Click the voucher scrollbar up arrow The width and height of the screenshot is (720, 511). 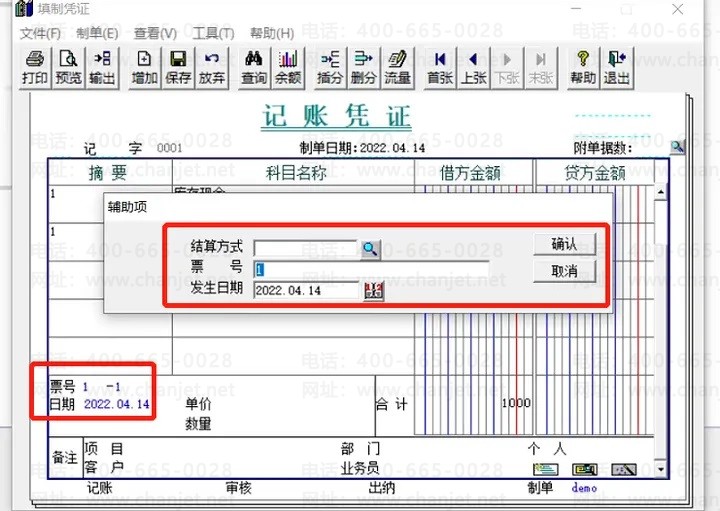click(660, 192)
